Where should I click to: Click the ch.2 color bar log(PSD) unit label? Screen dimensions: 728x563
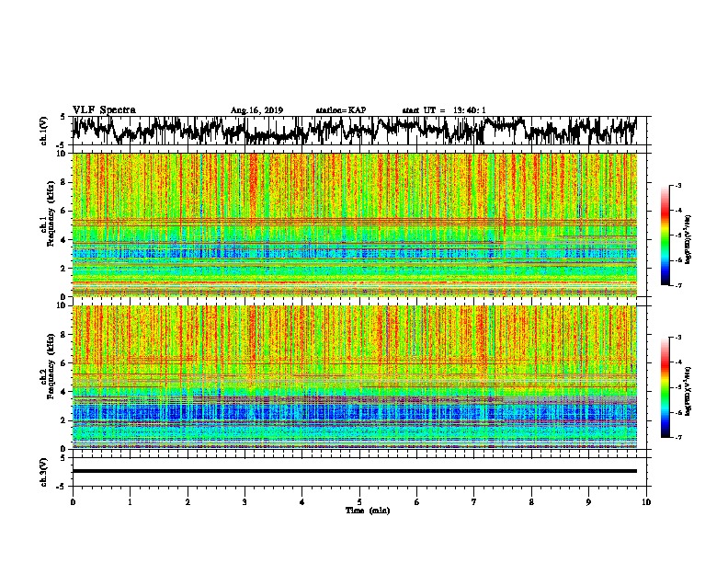[688, 392]
